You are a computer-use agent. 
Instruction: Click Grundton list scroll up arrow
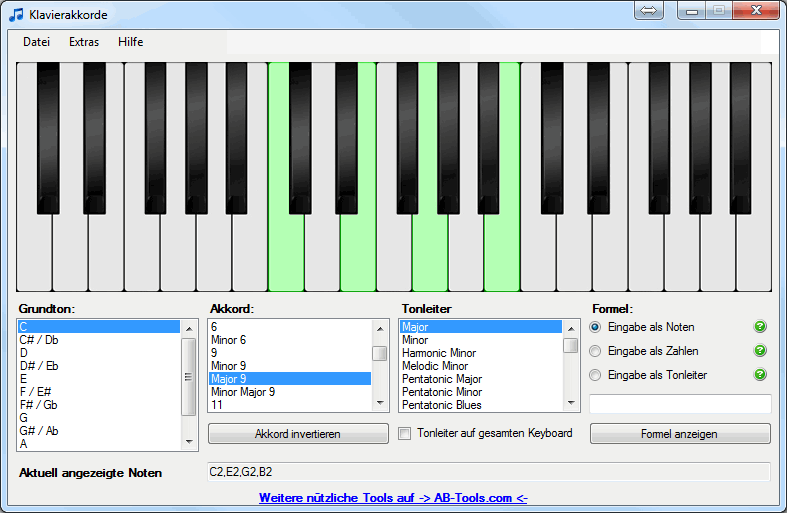click(189, 329)
